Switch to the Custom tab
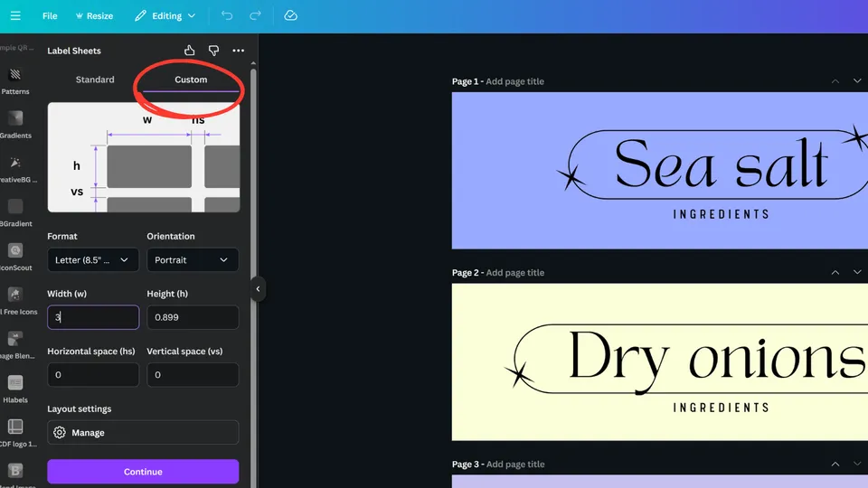The width and height of the screenshot is (868, 488). click(191, 80)
